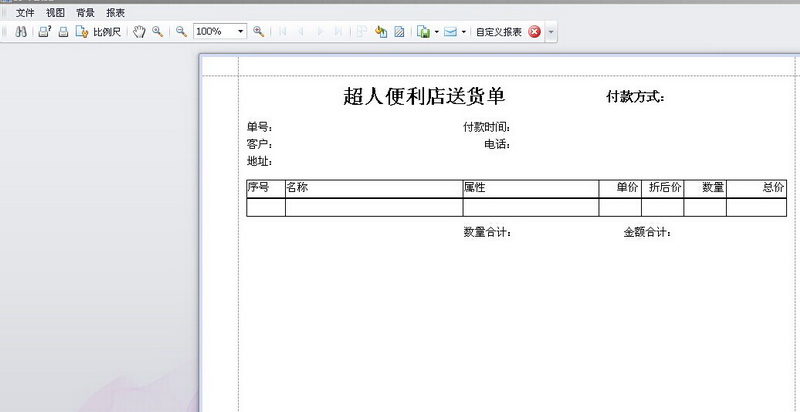
Task: Click the 金额合计: label
Action: pyautogui.click(x=647, y=233)
